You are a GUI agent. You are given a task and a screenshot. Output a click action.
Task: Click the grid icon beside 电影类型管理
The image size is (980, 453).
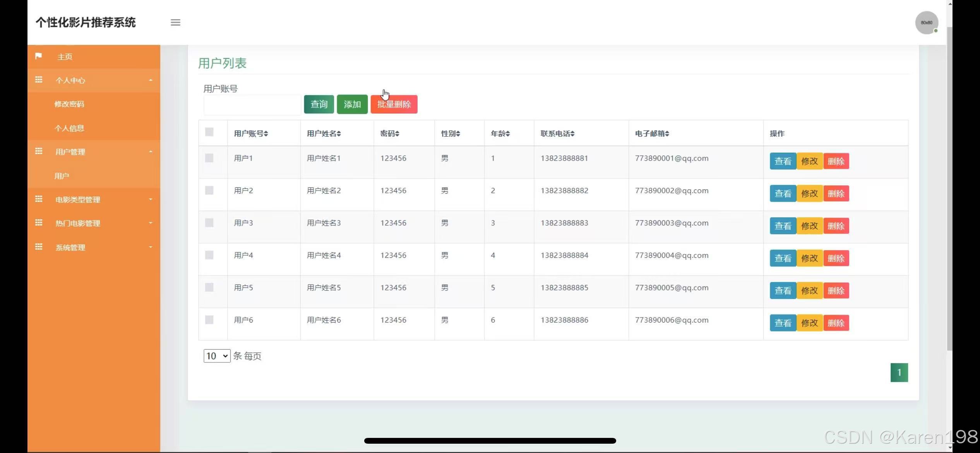pyautogui.click(x=39, y=199)
